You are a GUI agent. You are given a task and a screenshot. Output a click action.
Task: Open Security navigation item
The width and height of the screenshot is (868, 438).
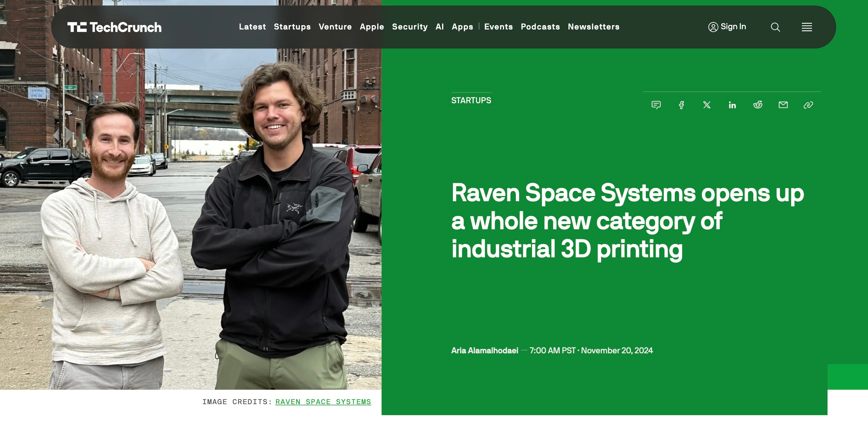tap(410, 27)
